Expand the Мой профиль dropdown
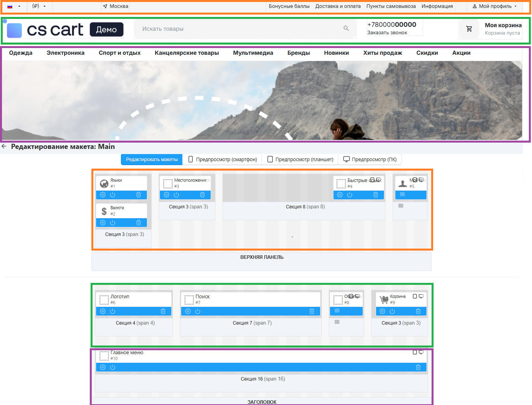This screenshot has height=405, width=532. click(x=495, y=6)
